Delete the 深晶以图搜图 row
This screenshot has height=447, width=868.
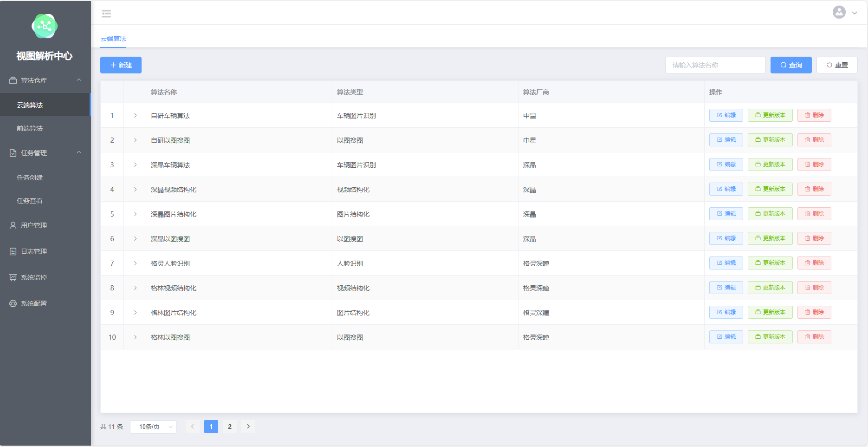click(814, 238)
